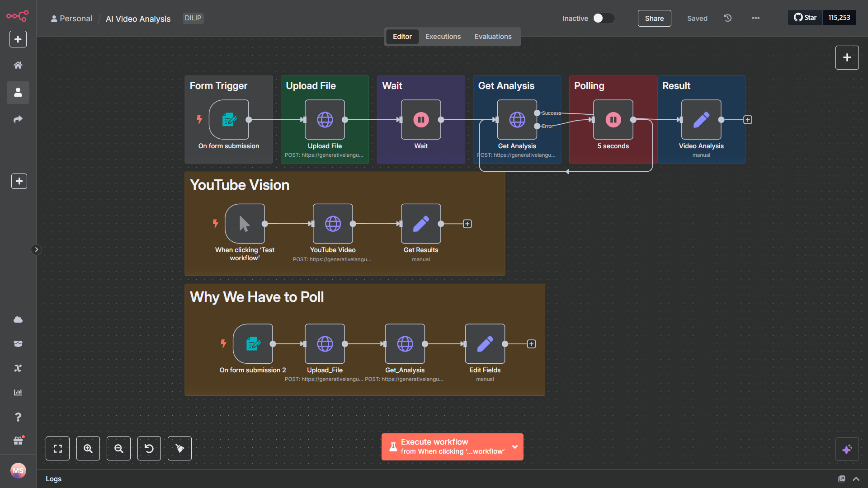868x488 pixels.
Task: Expand the left sidebar arrow
Action: [x=36, y=249]
